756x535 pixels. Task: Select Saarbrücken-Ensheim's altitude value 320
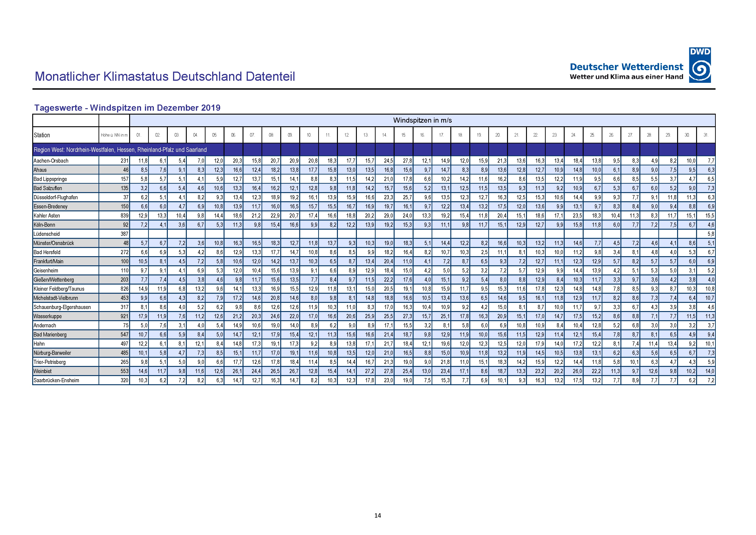point(124,381)
